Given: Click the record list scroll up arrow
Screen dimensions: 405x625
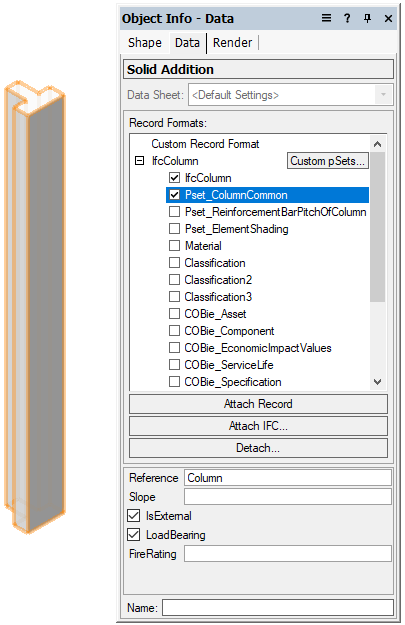Looking at the screenshot, I should coord(377,144).
